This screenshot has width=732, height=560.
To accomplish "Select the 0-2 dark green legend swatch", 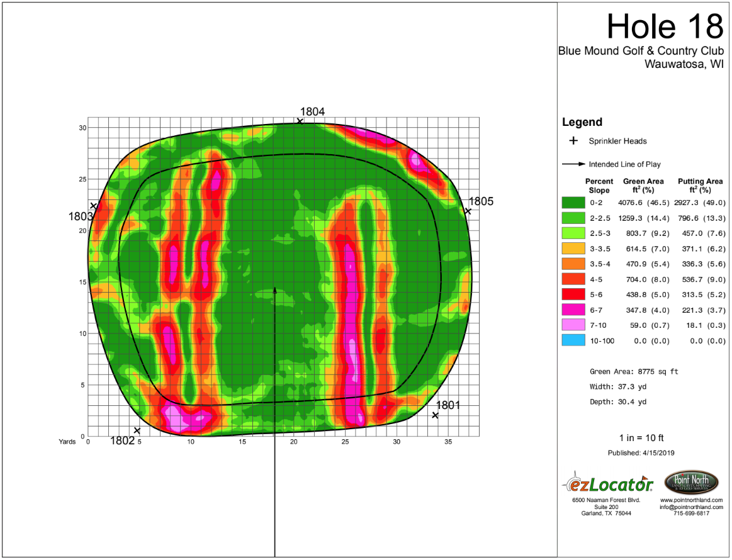I will click(x=573, y=203).
